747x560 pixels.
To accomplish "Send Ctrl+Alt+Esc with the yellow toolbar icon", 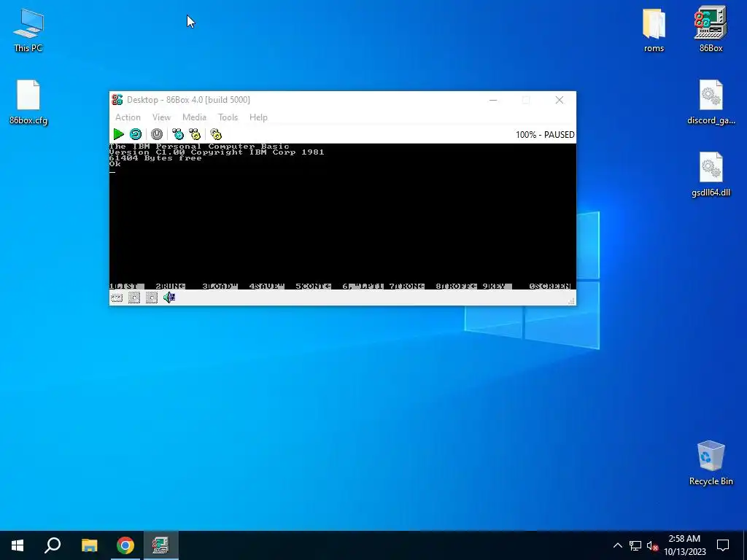I will (x=195, y=134).
